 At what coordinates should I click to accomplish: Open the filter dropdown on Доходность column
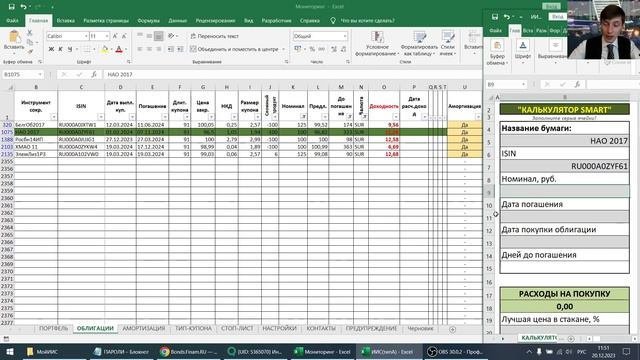pyautogui.click(x=396, y=117)
